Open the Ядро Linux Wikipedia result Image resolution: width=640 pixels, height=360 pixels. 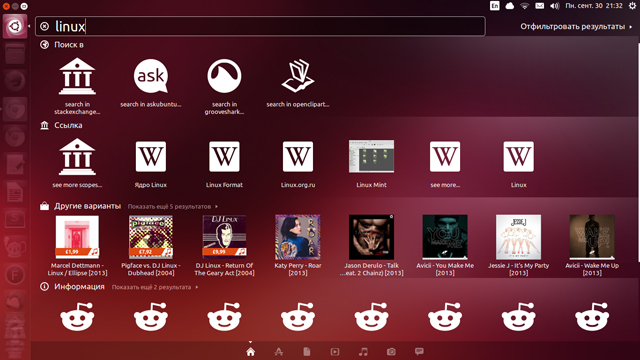(x=151, y=157)
